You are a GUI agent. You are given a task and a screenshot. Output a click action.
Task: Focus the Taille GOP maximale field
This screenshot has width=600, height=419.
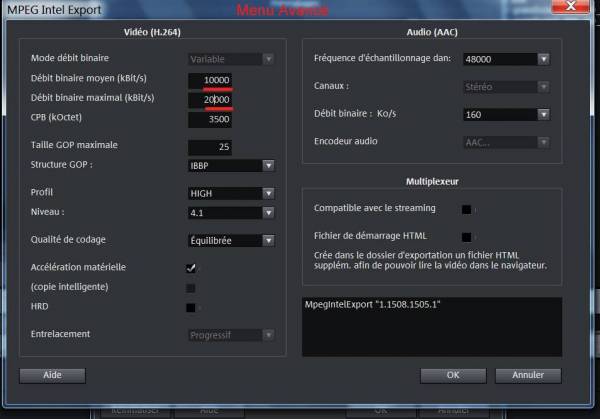point(210,147)
